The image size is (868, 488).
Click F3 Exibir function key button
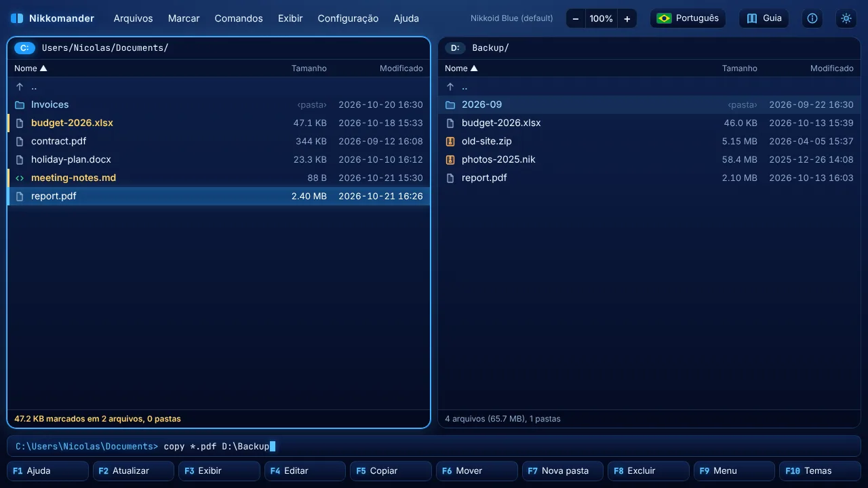[219, 470]
